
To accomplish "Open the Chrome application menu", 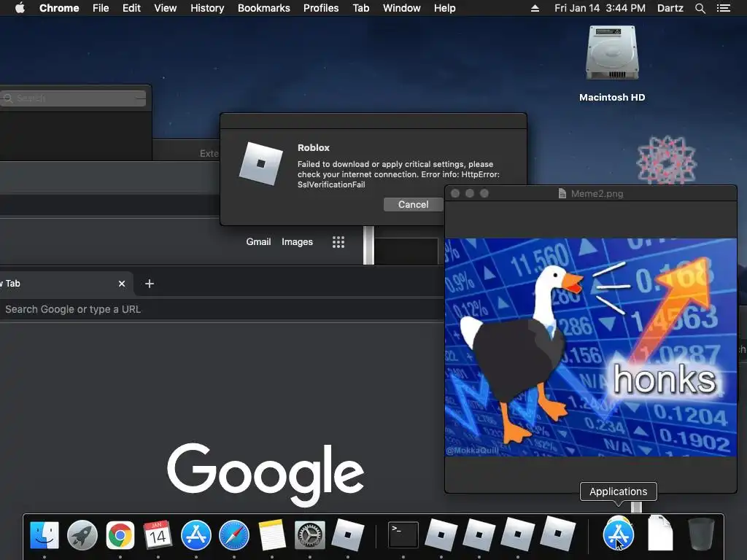I will 59,8.
